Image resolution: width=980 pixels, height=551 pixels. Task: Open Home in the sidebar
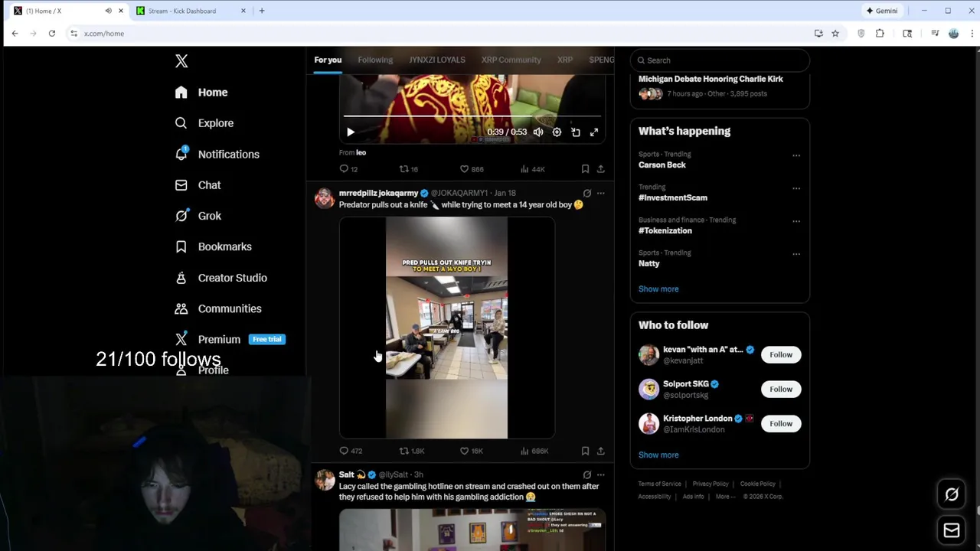(x=201, y=93)
